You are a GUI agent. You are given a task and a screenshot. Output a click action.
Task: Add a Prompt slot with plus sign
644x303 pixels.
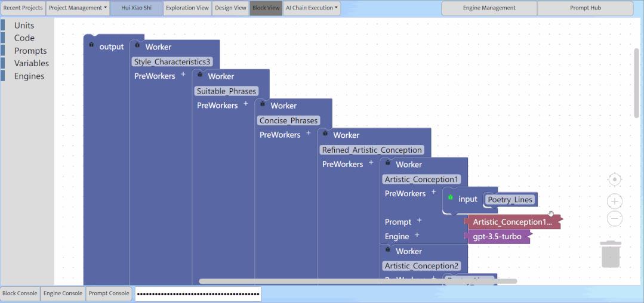(419, 221)
